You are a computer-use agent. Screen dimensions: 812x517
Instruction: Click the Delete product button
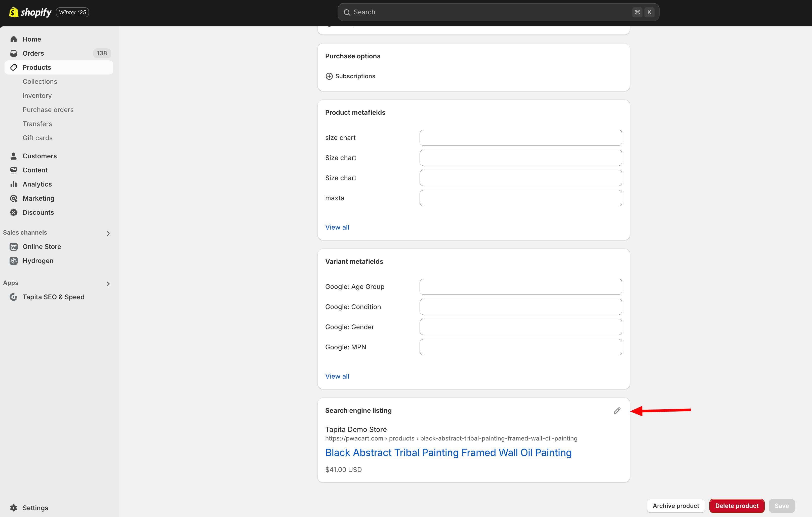click(737, 505)
